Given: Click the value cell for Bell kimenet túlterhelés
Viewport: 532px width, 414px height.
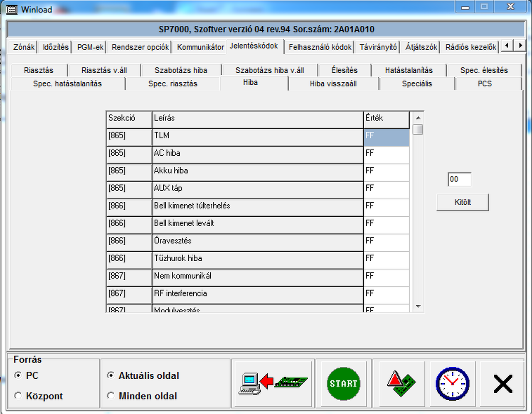Looking at the screenshot, I should 387,208.
